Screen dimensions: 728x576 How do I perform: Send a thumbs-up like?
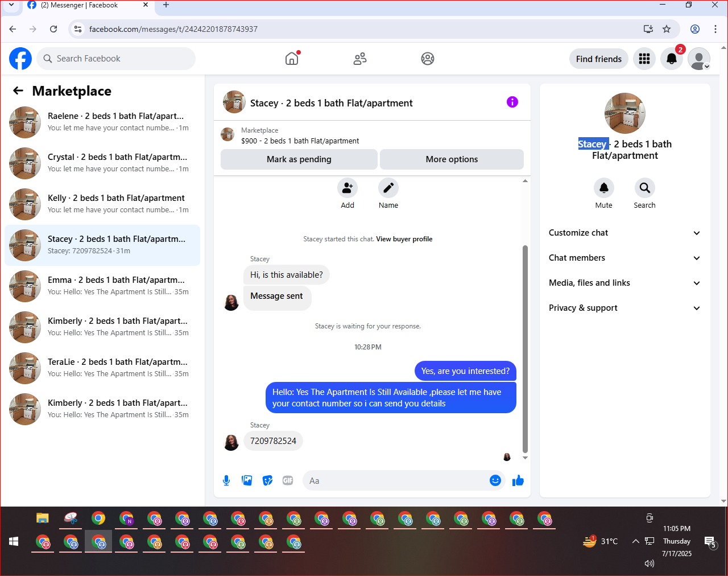pyautogui.click(x=518, y=480)
